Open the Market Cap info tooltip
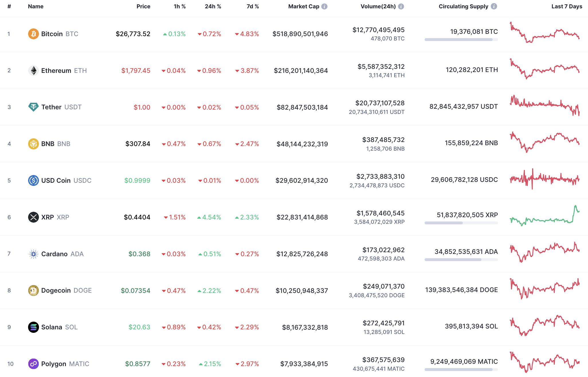Image resolution: width=588 pixels, height=377 pixels. 324,6
